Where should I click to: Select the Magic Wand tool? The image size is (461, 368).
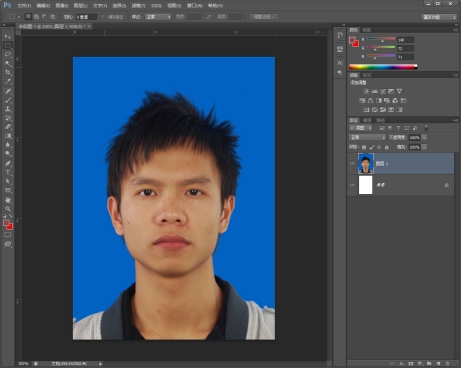pos(8,63)
